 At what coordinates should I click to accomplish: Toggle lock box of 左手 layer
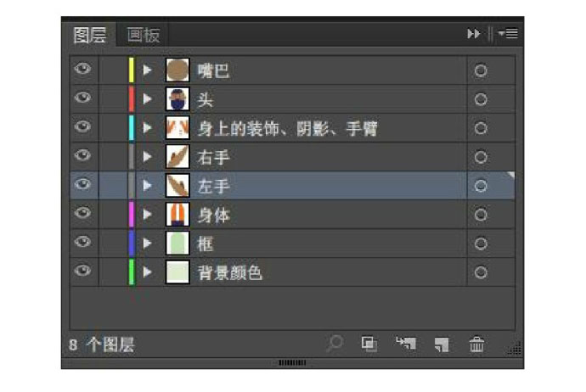(113, 186)
